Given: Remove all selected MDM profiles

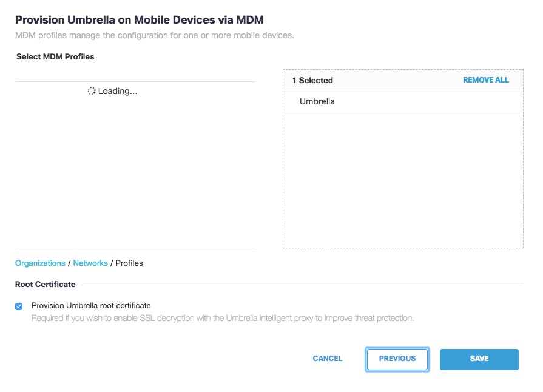Looking at the screenshot, I should [x=485, y=80].
